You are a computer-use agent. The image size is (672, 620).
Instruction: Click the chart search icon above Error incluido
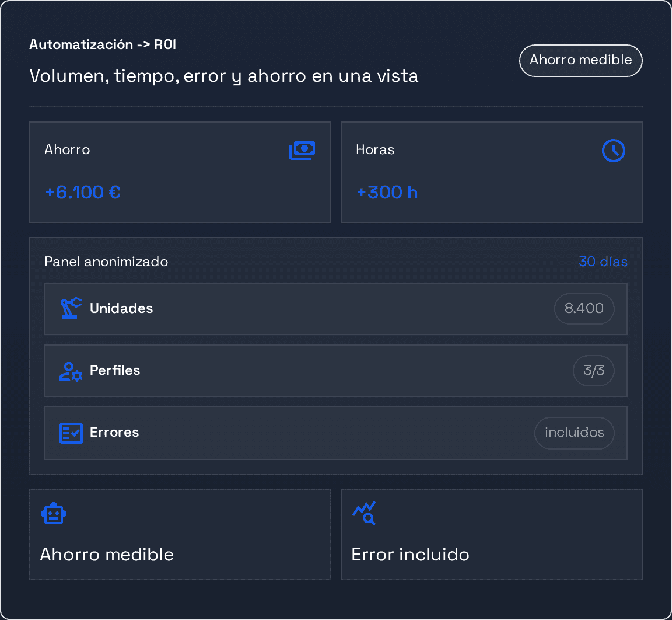pyautogui.click(x=364, y=513)
